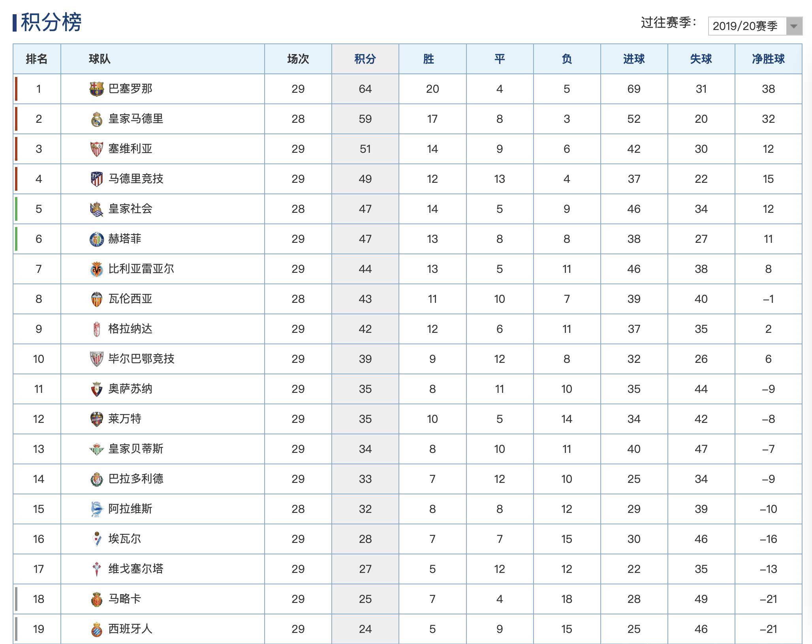Open team link 皇家贝蒂斯
812x644 pixels.
click(136, 449)
